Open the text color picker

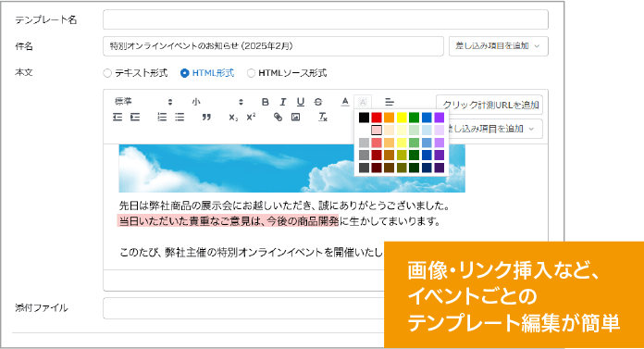pos(345,102)
